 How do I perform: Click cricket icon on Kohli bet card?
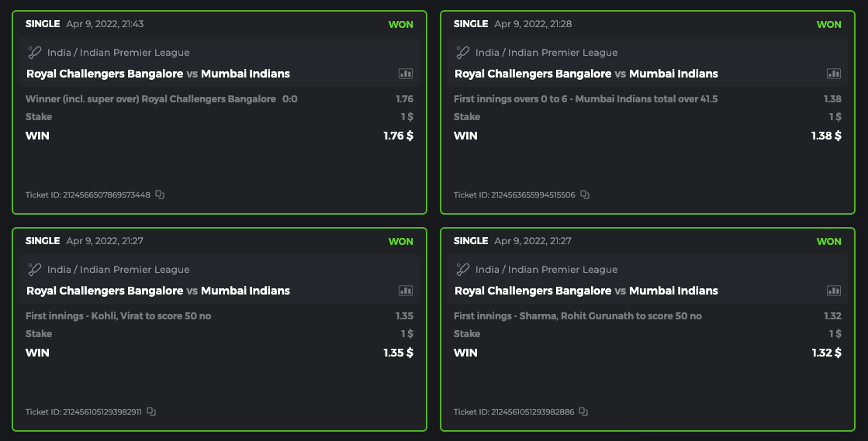tap(35, 270)
